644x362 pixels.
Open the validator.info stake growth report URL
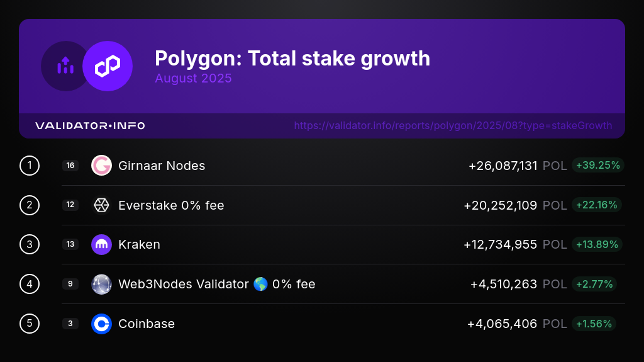(x=453, y=126)
